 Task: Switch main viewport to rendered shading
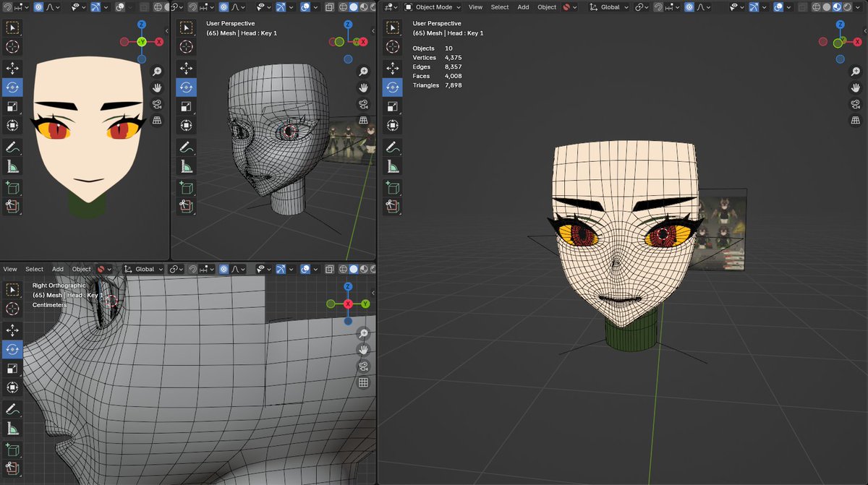(x=847, y=7)
